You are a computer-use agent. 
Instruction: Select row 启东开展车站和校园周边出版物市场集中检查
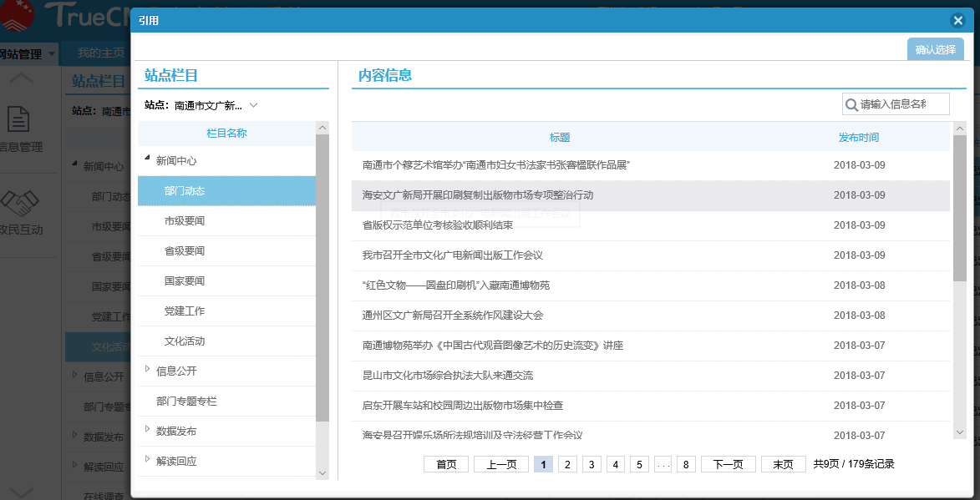651,405
